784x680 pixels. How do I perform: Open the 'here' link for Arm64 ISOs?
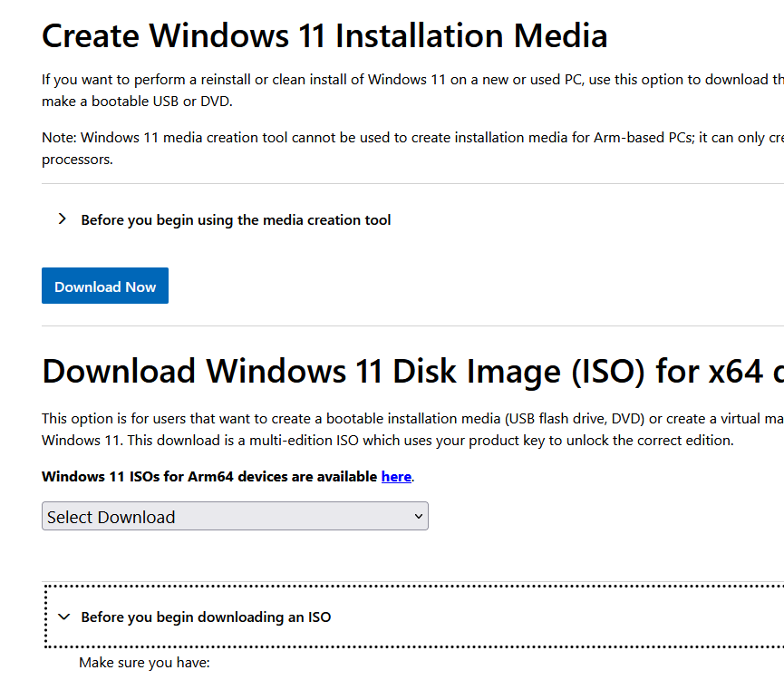pyautogui.click(x=396, y=476)
